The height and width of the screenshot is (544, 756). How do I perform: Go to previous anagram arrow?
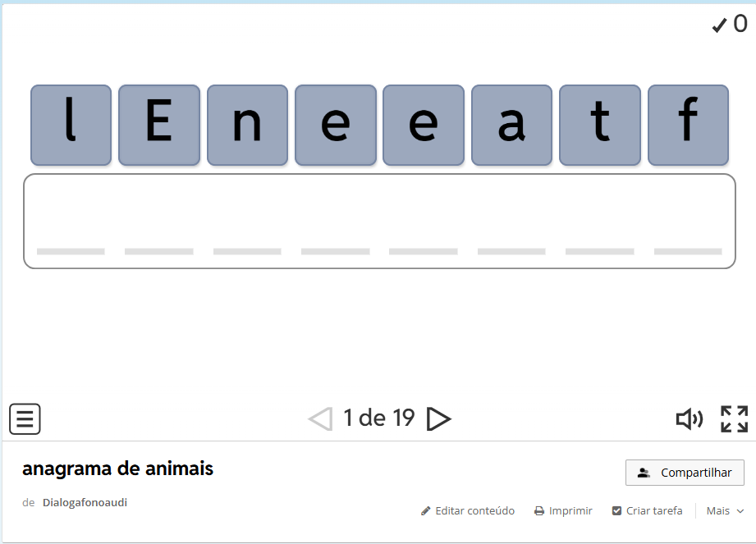click(x=320, y=419)
